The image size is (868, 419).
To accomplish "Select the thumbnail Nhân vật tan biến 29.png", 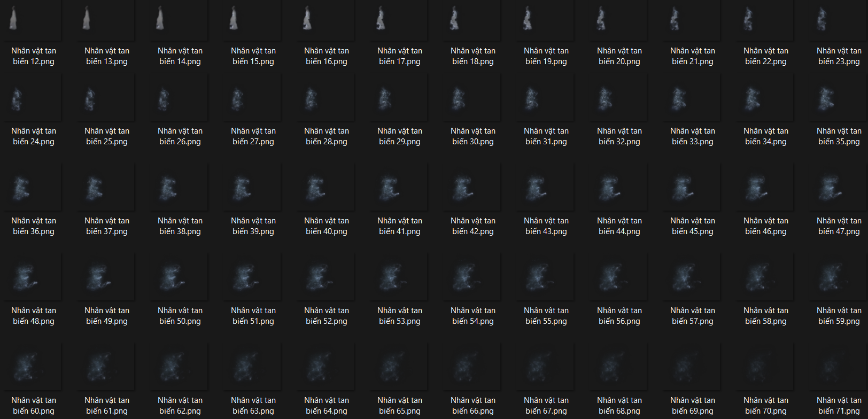I will [x=400, y=98].
